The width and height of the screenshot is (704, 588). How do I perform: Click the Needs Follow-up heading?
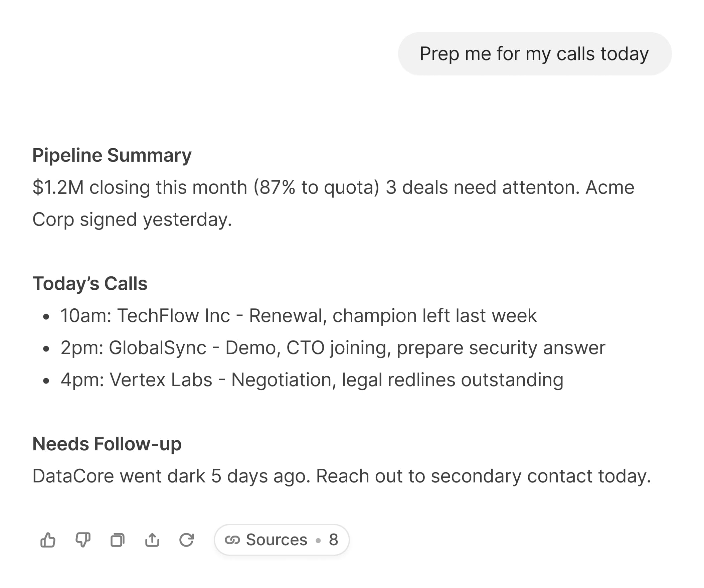point(107,444)
